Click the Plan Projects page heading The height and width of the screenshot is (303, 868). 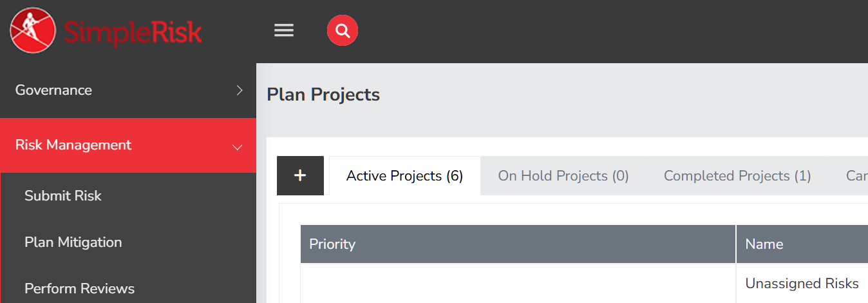323,95
